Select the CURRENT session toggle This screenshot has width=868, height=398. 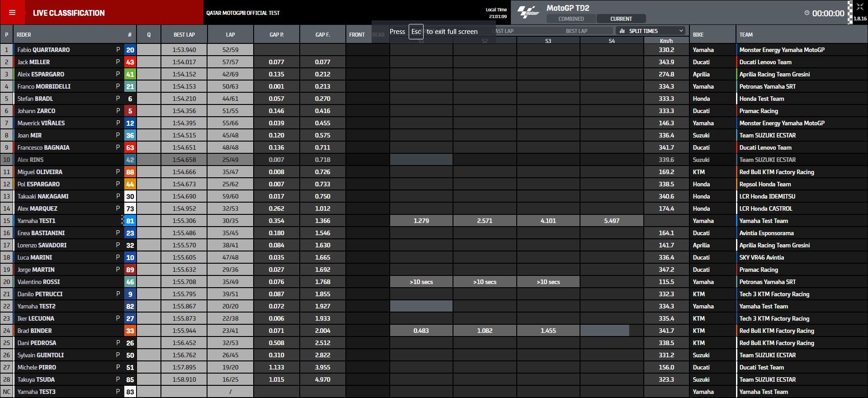(x=621, y=19)
